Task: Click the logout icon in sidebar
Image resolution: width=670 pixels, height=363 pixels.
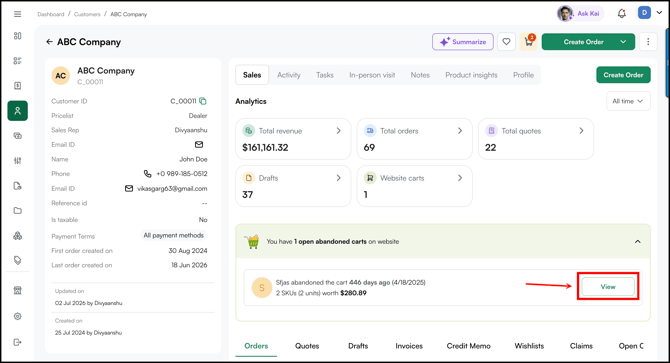Action: (x=18, y=342)
